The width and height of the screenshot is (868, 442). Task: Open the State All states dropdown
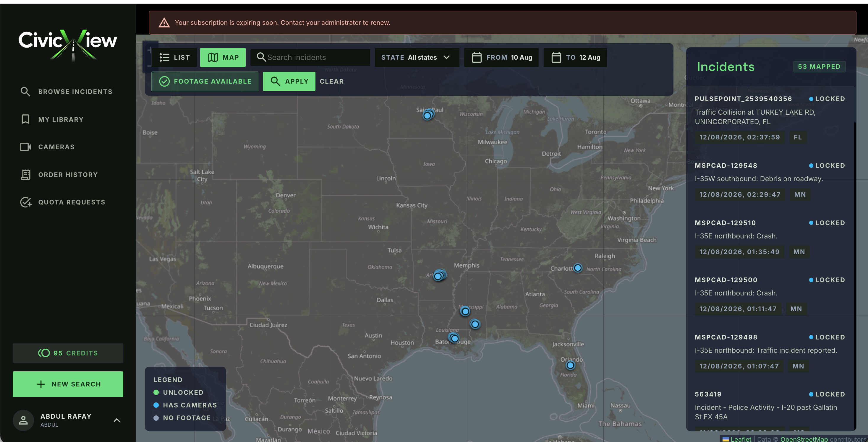[x=417, y=58]
